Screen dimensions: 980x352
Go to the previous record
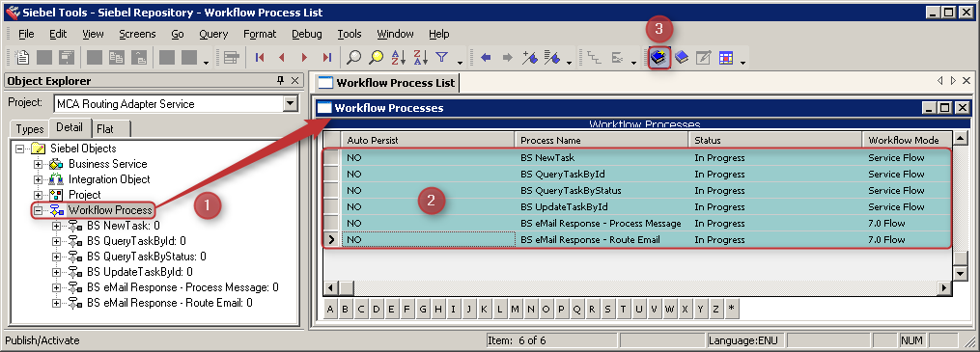coord(282,58)
